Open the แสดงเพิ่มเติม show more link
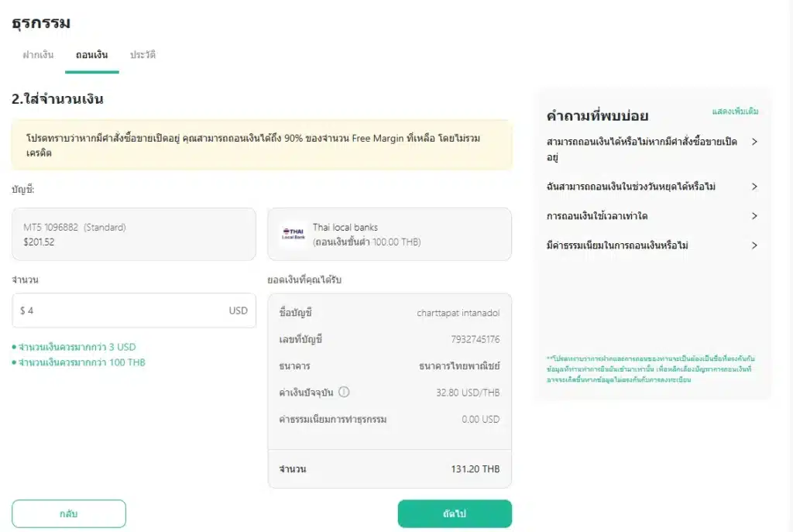 coord(735,112)
